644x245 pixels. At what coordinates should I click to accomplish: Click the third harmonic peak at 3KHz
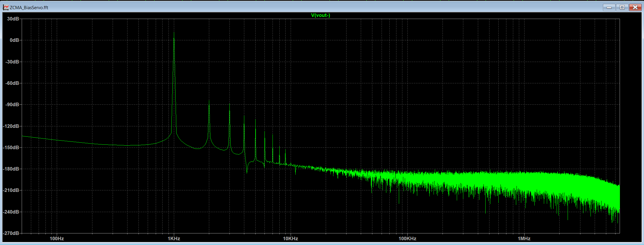pos(229,105)
